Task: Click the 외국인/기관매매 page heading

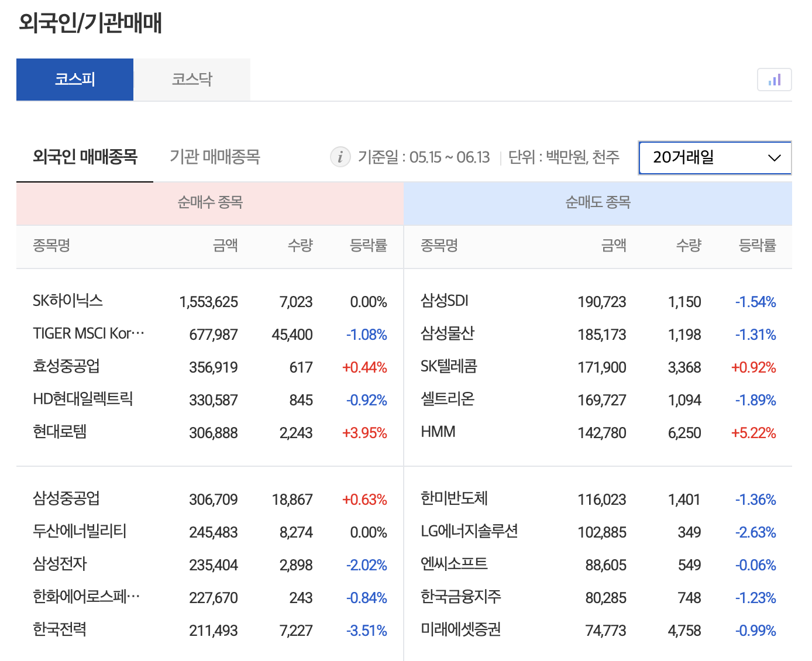Action: coord(90,23)
